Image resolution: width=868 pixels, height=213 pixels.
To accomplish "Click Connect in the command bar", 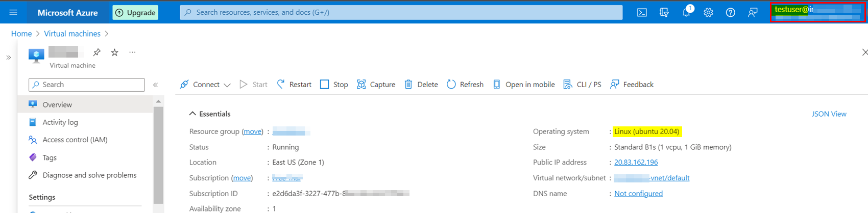I will tap(206, 85).
